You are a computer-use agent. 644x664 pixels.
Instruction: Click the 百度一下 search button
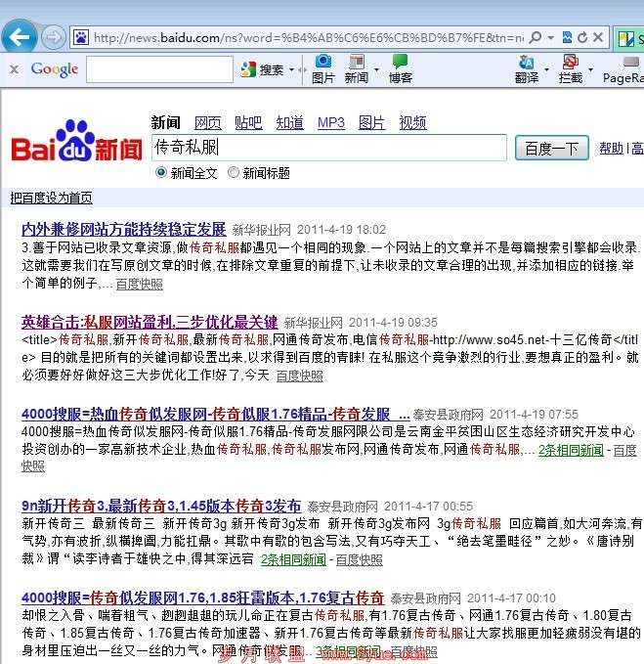pyautogui.click(x=552, y=148)
